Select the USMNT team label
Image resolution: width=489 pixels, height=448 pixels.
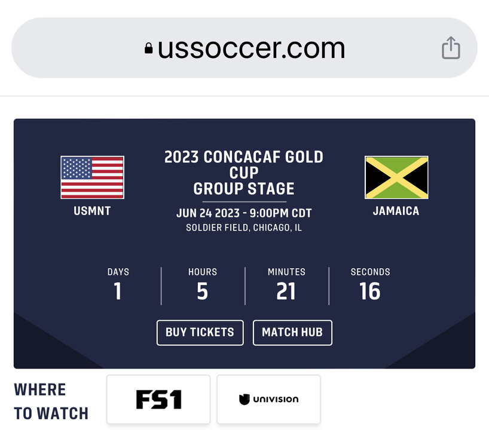(92, 211)
